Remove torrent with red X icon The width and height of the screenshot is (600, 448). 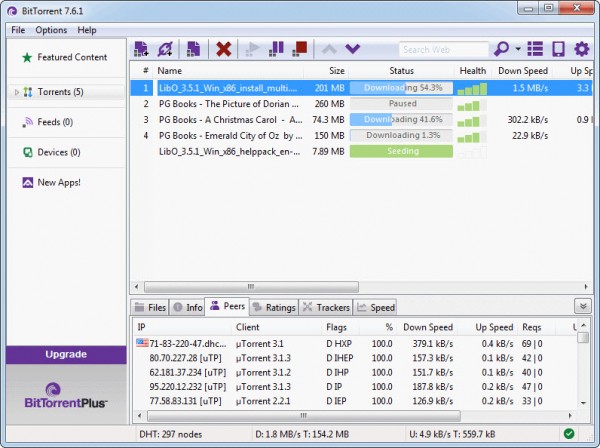[x=223, y=49]
